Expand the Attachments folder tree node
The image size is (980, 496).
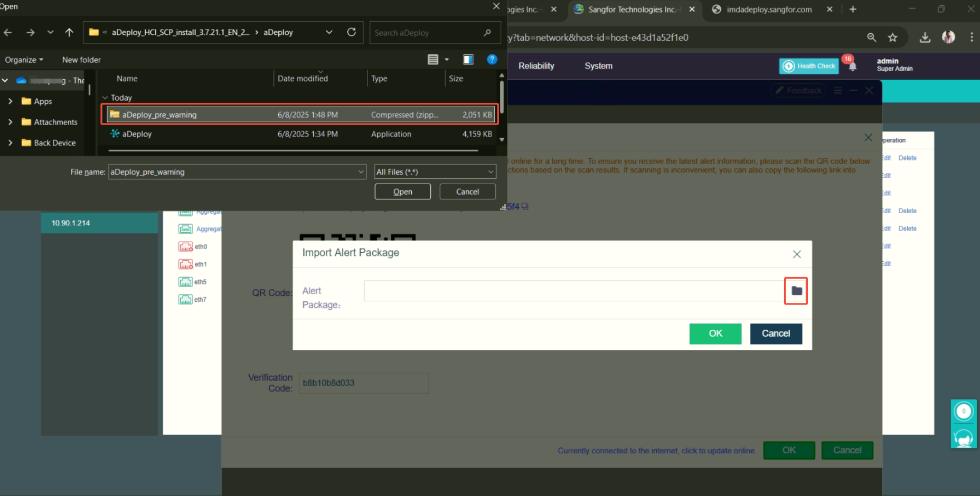click(10, 122)
